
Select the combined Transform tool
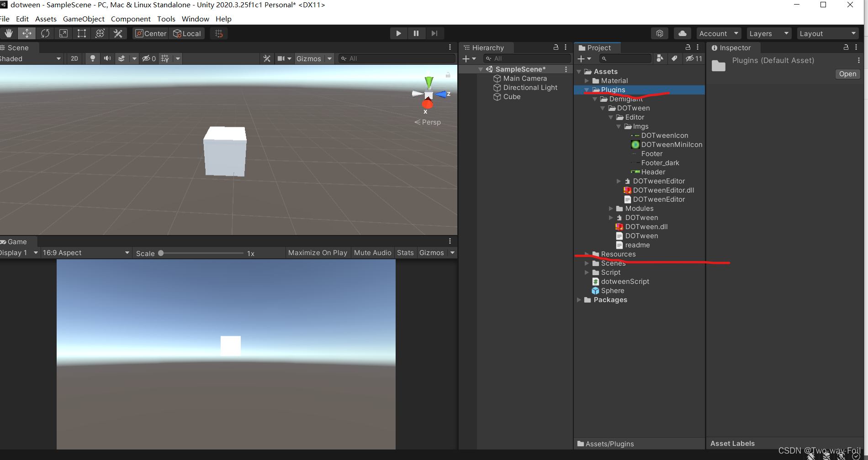coord(100,33)
